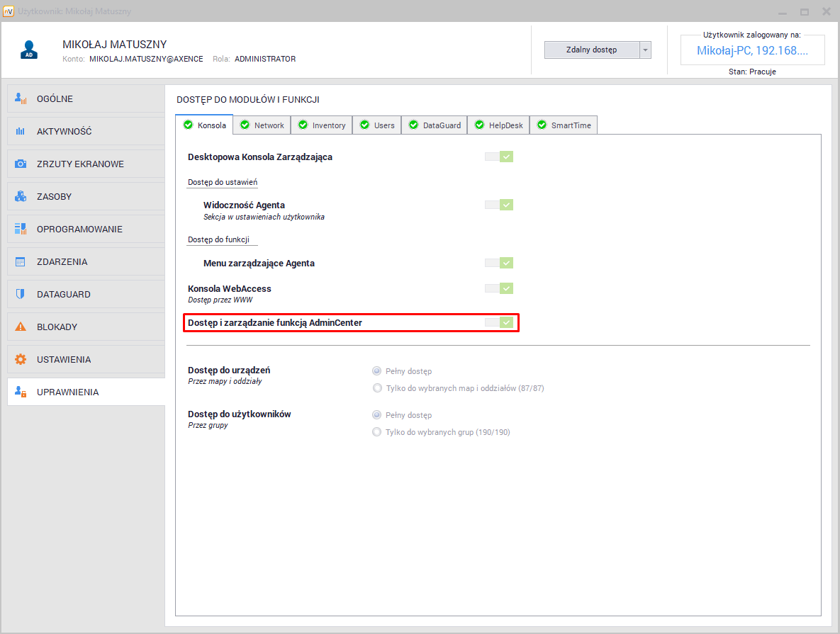Screen dimensions: 840x634
Task: Click the Mikołaj-PC computer link
Action: [752, 51]
